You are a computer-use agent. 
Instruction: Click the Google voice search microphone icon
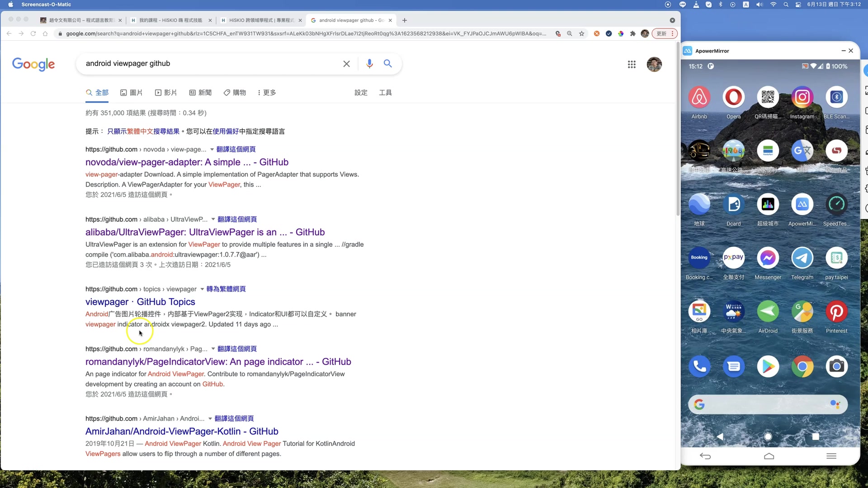[369, 64]
